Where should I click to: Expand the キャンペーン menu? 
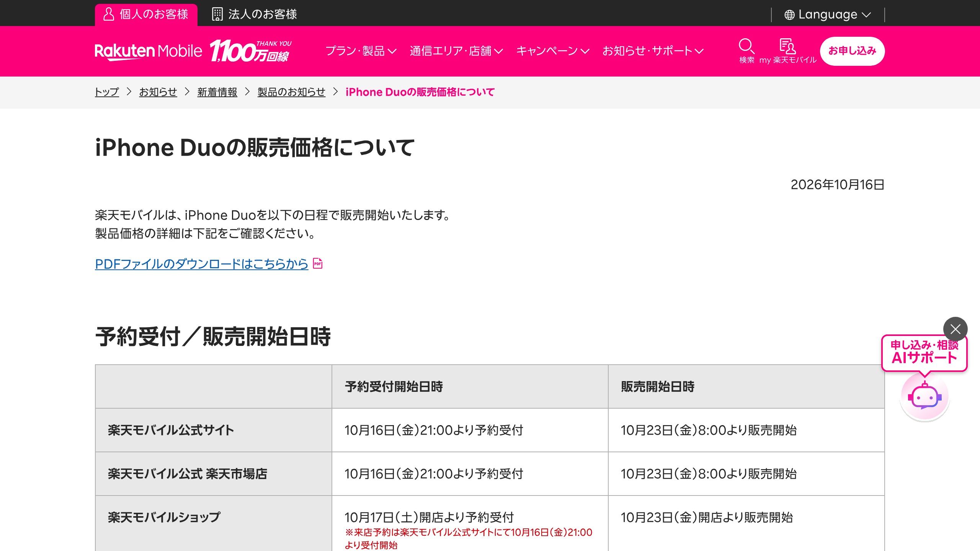tap(553, 51)
